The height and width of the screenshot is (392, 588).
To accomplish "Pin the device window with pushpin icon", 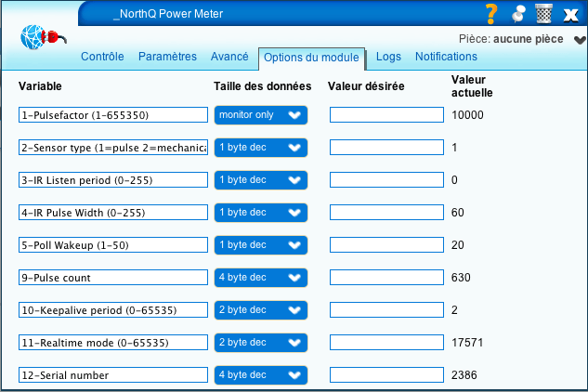I will click(x=518, y=14).
